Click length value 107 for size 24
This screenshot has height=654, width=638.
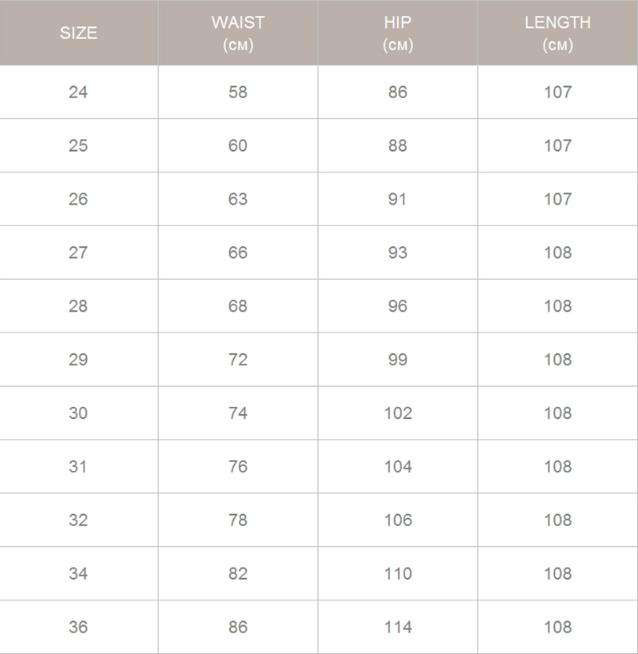coord(557,92)
